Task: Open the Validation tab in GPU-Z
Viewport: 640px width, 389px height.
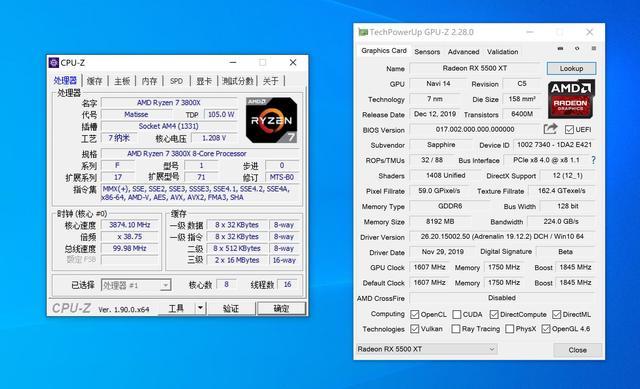Action: click(x=502, y=52)
